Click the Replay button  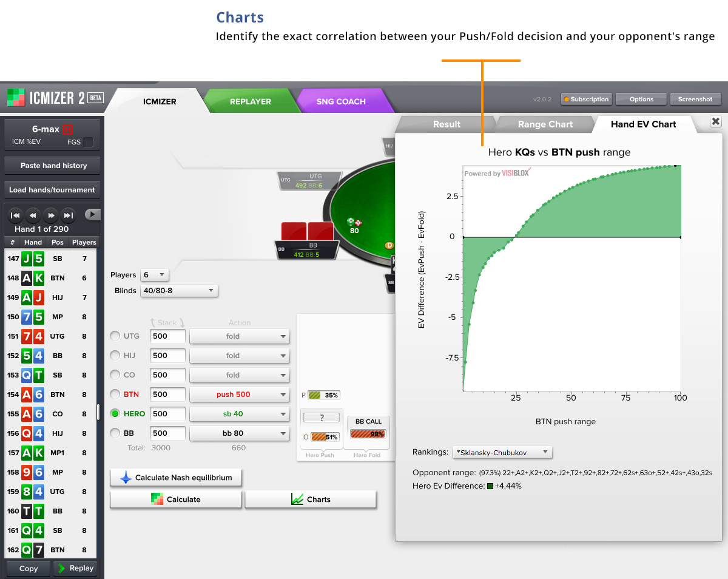click(x=75, y=569)
